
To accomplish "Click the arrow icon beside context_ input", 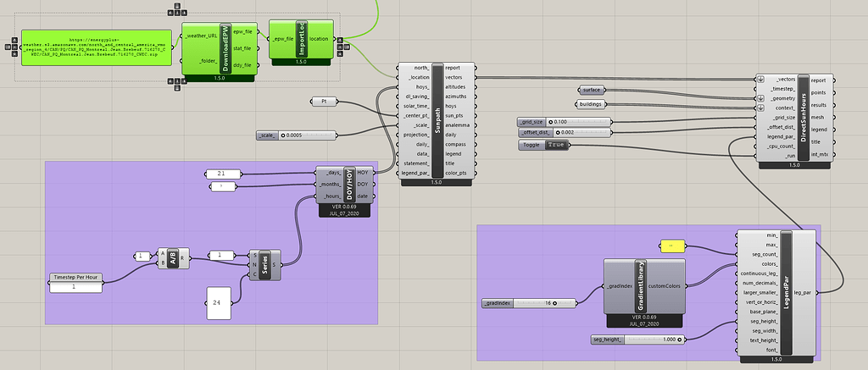I will (x=760, y=108).
